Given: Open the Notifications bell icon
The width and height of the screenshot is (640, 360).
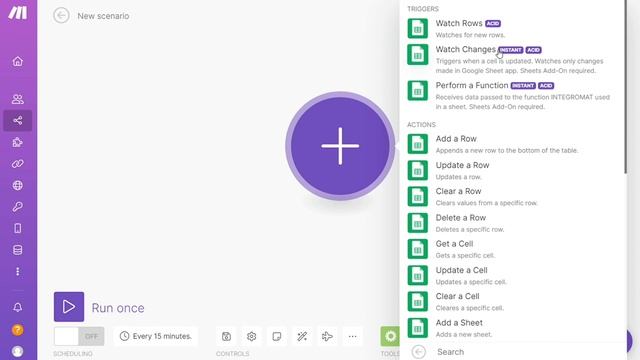Looking at the screenshot, I should point(18,307).
